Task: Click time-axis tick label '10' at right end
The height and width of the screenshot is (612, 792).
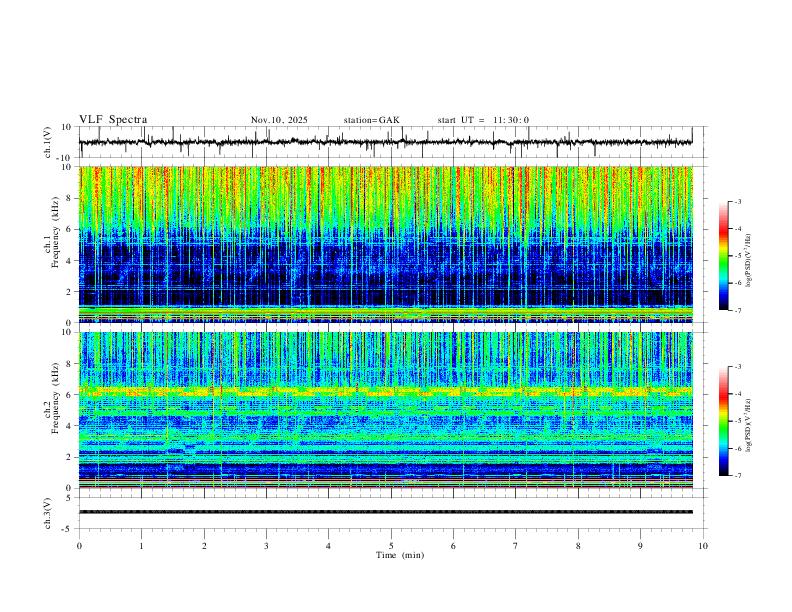Action: [x=703, y=546]
